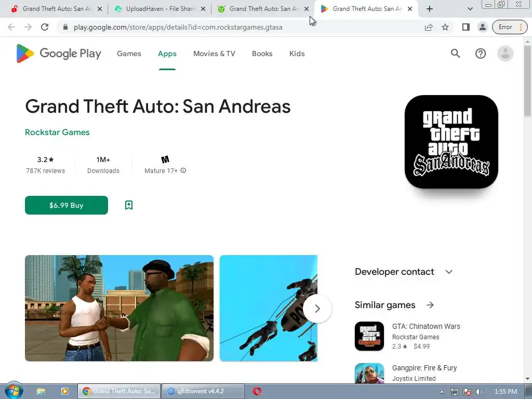Click the Google Play logo
The height and width of the screenshot is (399, 532).
pyautogui.click(x=59, y=54)
